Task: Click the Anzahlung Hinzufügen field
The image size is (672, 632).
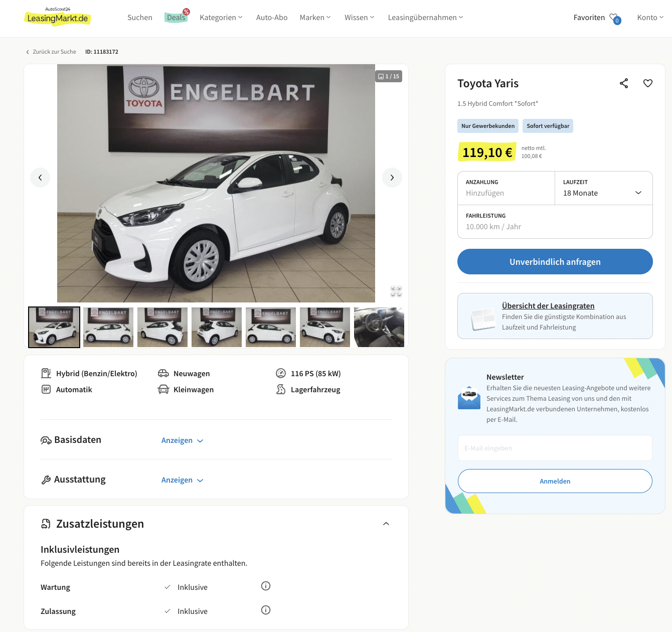Action: click(x=507, y=188)
